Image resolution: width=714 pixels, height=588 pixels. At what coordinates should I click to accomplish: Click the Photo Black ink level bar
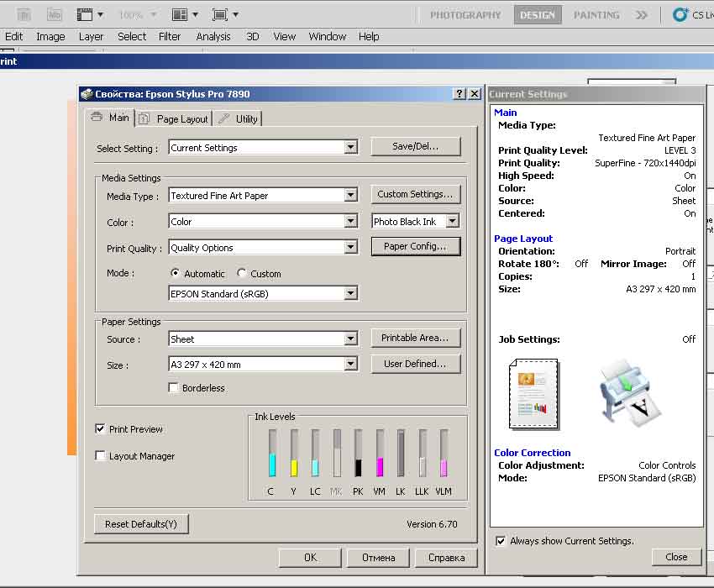[x=359, y=453]
